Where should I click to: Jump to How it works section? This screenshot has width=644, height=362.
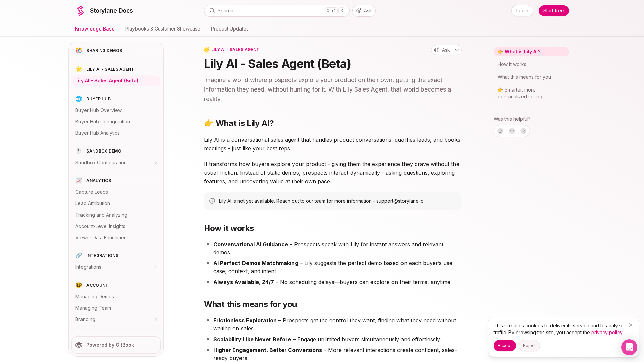click(x=512, y=64)
